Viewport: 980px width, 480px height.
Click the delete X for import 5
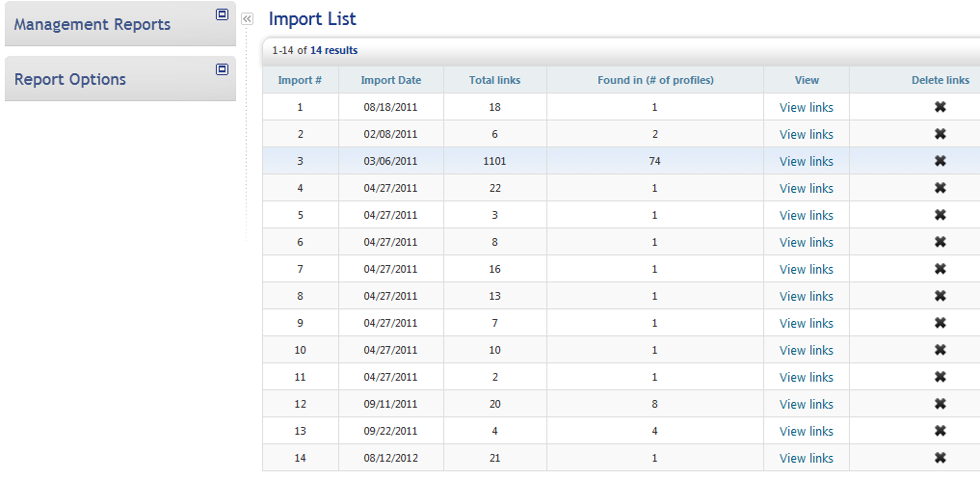[940, 215]
